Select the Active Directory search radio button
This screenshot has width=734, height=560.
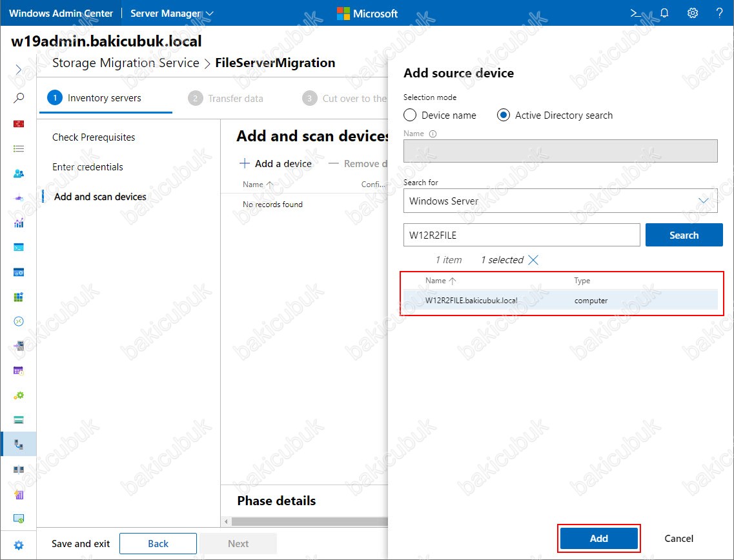[x=504, y=115]
